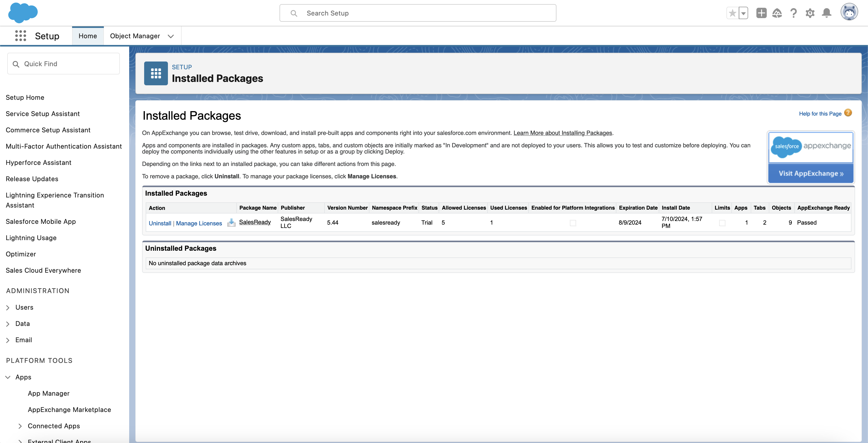The width and height of the screenshot is (868, 443).
Task: Open the Help question mark icon
Action: pyautogui.click(x=794, y=13)
